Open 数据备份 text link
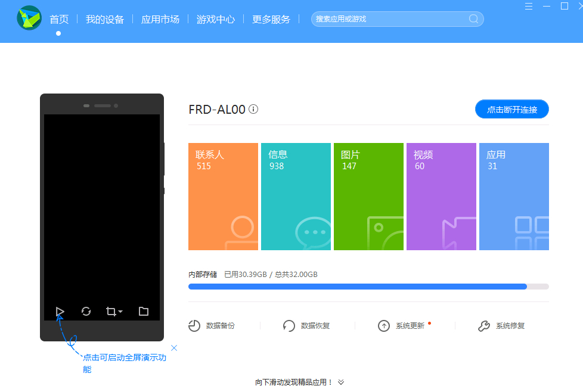583x392 pixels. (x=221, y=326)
